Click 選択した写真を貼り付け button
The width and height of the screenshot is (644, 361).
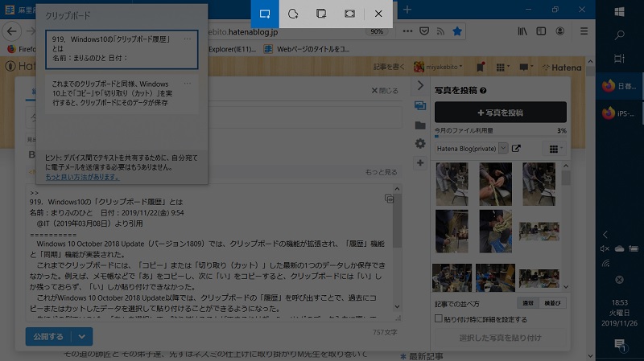(x=500, y=338)
